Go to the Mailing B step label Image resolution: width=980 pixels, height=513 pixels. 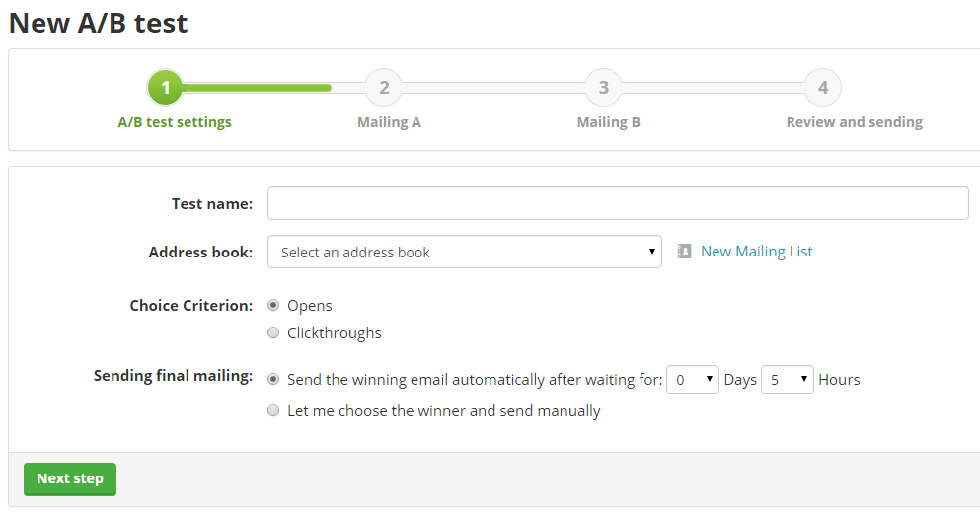pos(608,122)
